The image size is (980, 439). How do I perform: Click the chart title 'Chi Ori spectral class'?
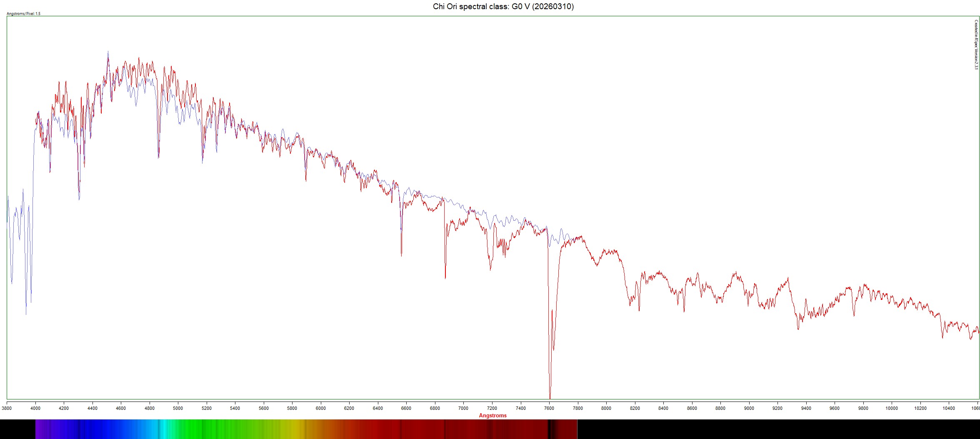point(503,6)
